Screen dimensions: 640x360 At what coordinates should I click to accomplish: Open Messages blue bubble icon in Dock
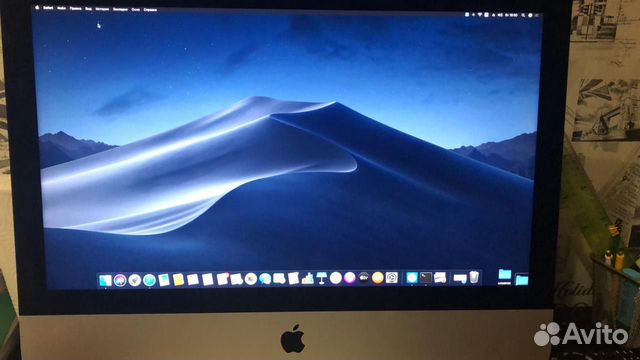coord(265,279)
